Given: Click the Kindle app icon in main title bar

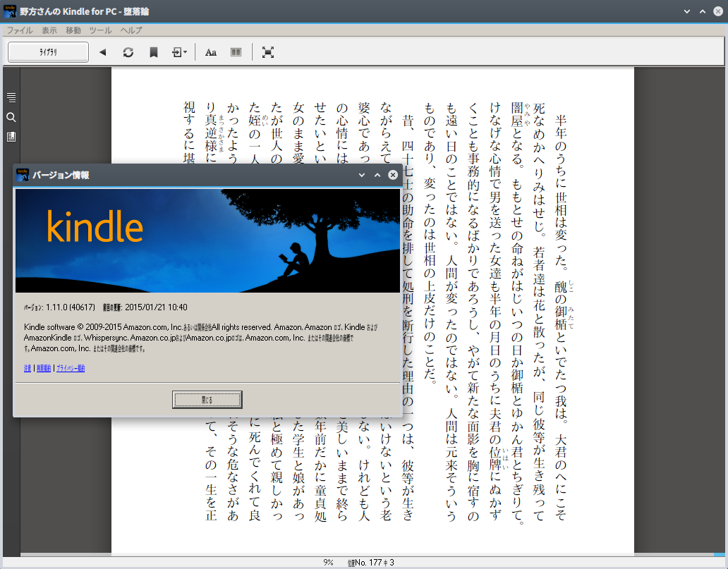Looking at the screenshot, I should tap(10, 11).
